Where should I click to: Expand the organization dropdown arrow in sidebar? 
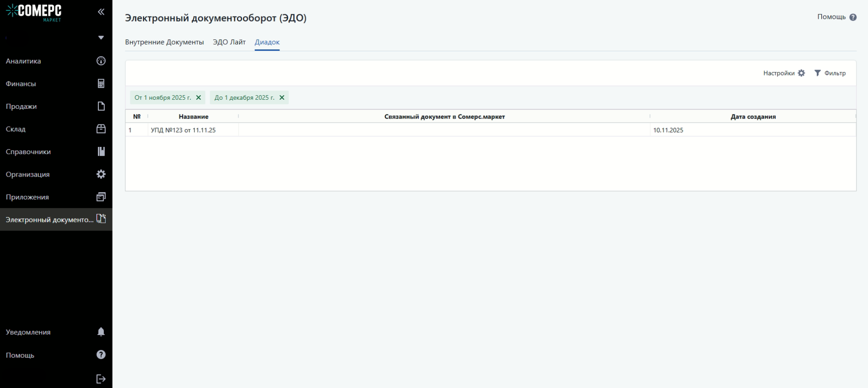[101, 38]
